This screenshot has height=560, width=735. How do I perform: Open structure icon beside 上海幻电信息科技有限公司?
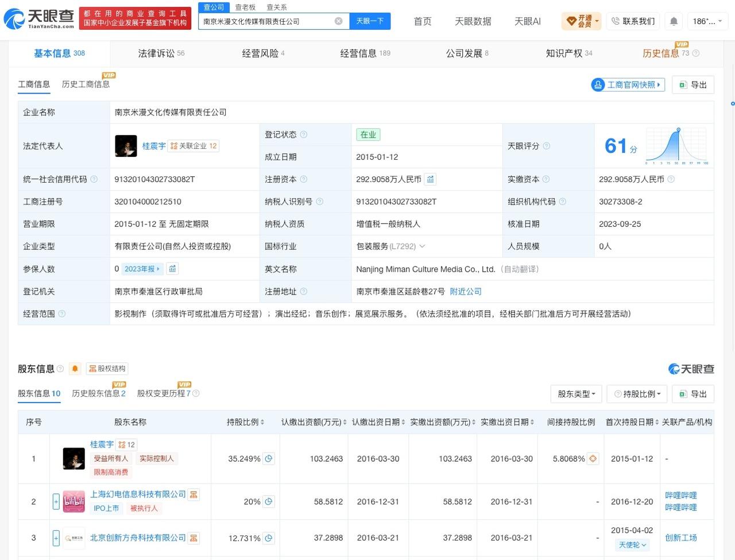tap(194, 495)
